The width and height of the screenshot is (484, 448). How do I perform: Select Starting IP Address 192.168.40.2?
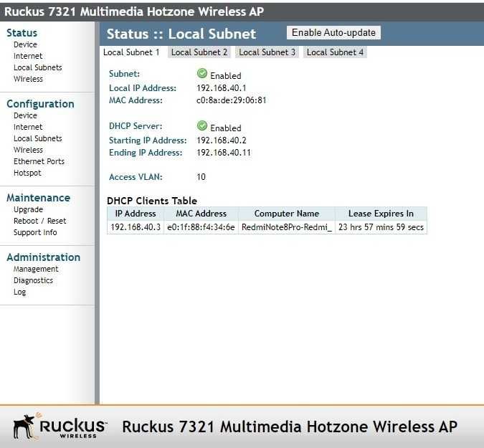point(222,140)
